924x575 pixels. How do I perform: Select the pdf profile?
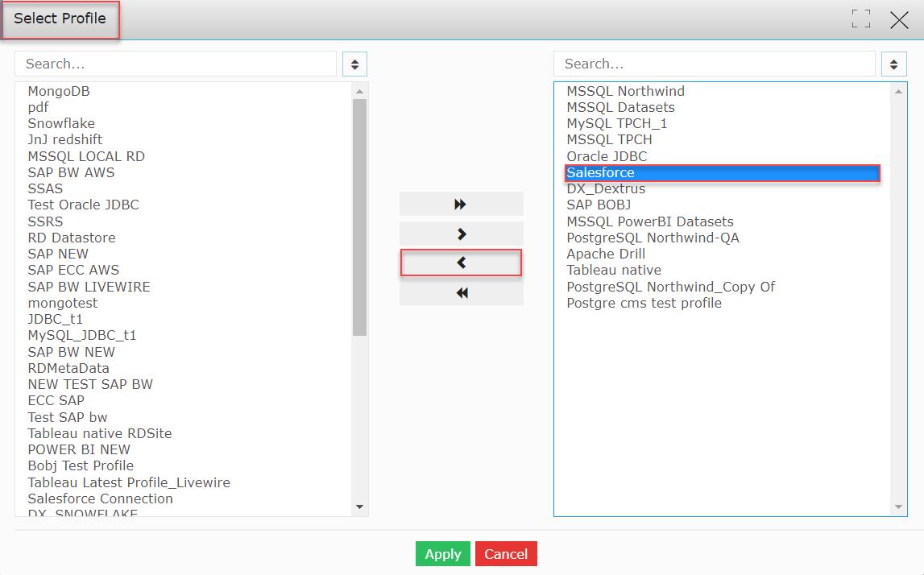coord(38,107)
